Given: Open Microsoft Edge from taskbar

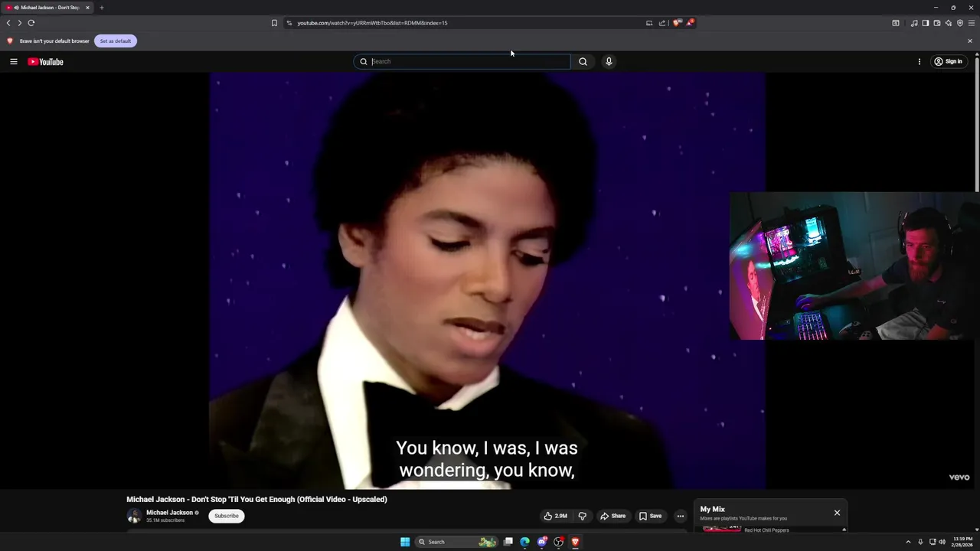Looking at the screenshot, I should click(524, 542).
